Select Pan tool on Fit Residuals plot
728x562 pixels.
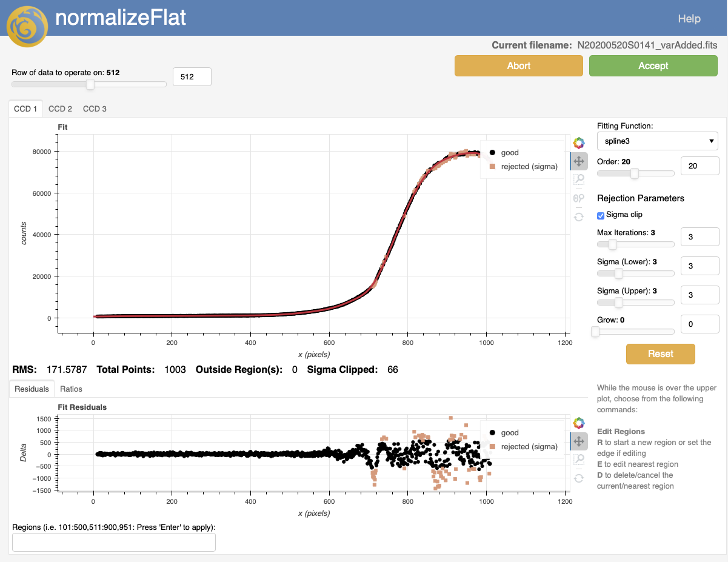tap(579, 441)
